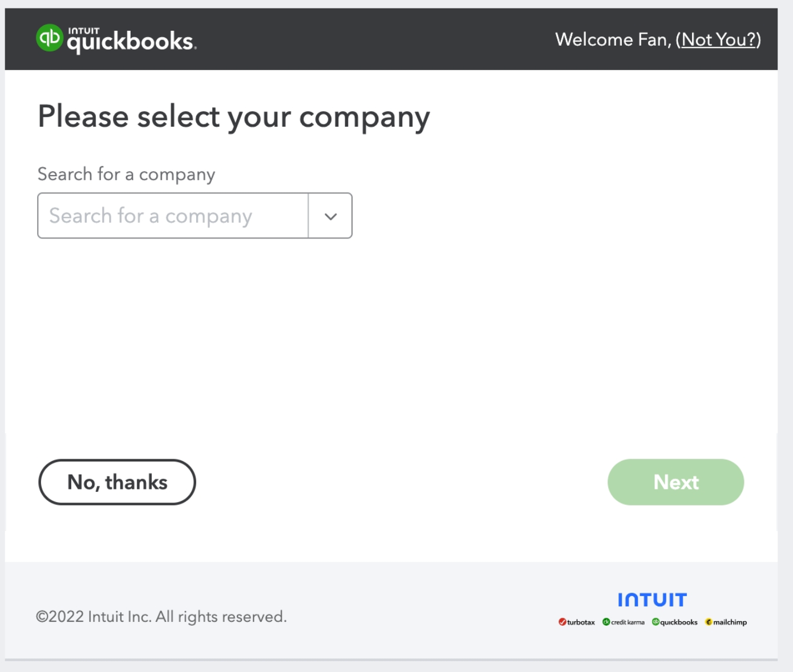Click the green QuickBooks qb logo icon

point(49,38)
